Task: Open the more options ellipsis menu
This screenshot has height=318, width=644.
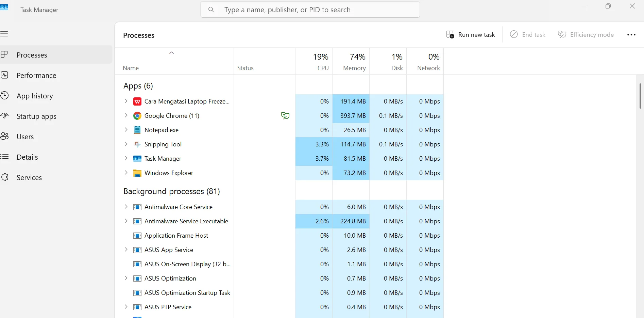Action: point(631,35)
